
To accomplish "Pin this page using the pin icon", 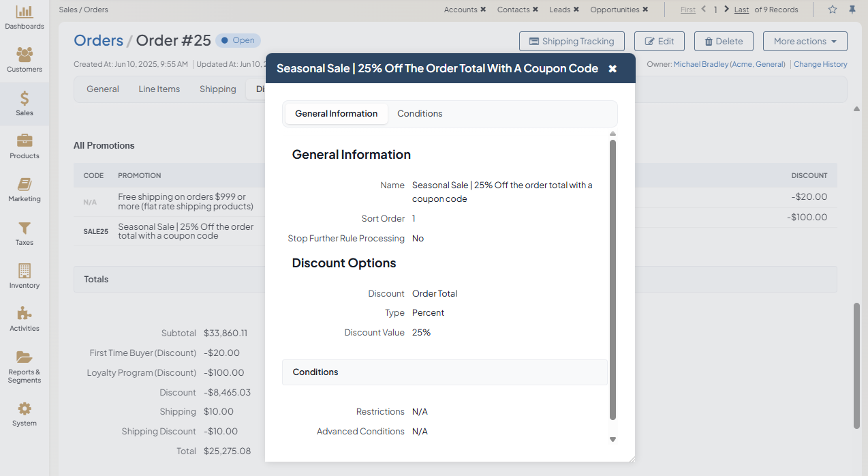I will point(852,10).
